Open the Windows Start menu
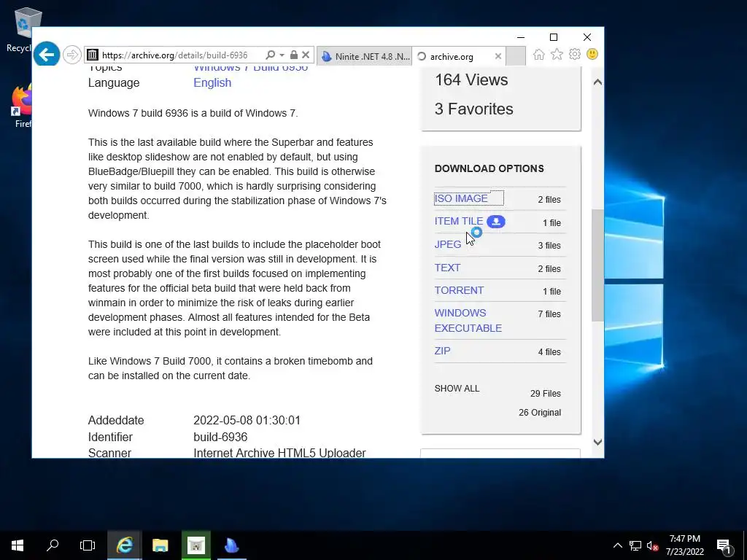This screenshot has width=747, height=560. (x=18, y=545)
